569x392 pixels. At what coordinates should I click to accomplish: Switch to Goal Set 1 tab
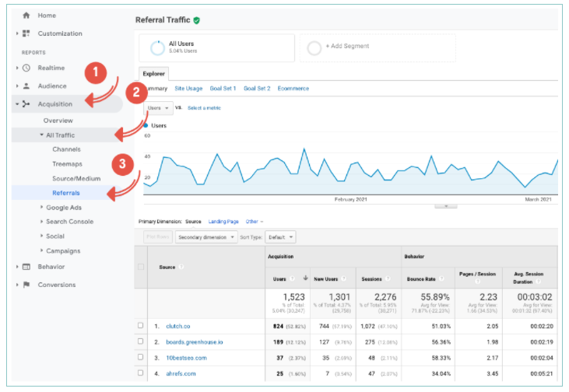click(223, 89)
